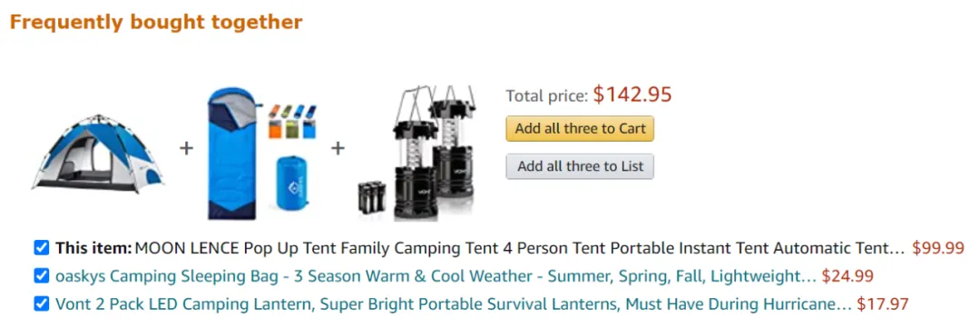
Task: Add all three to List
Action: coord(580,166)
